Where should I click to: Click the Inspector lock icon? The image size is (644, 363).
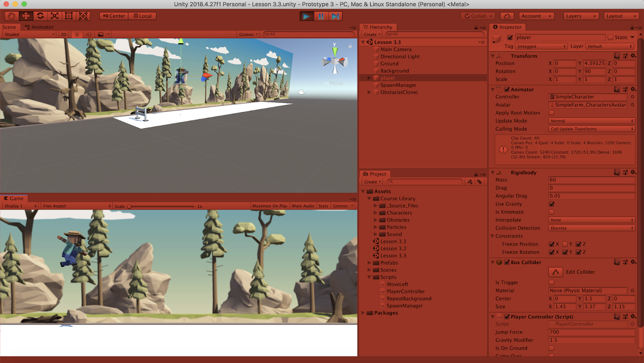pos(632,27)
